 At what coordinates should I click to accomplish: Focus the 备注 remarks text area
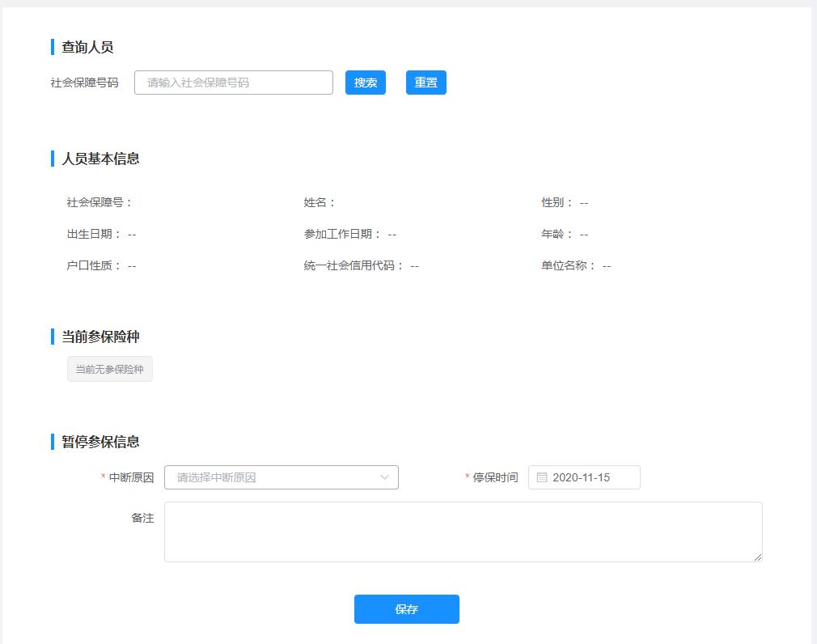pyautogui.click(x=463, y=530)
